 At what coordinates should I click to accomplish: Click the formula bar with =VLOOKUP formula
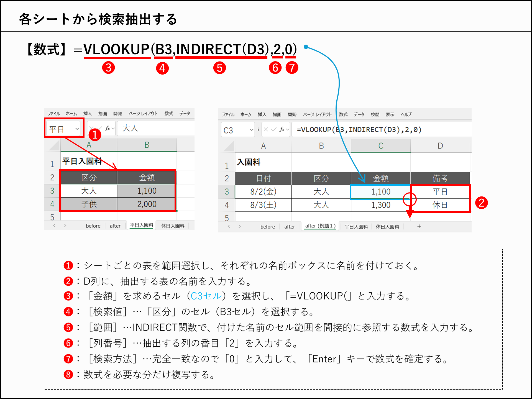(x=381, y=129)
